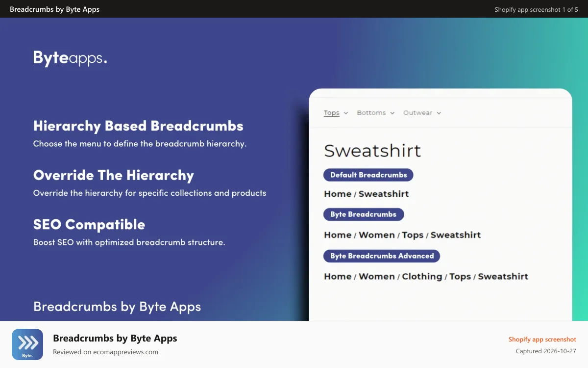Click Clothing in the advanced breadcrumb trail

pos(422,277)
